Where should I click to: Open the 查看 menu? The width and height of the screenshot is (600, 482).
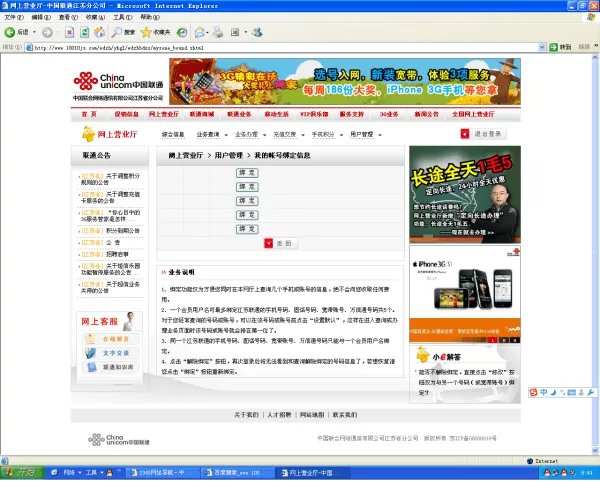coord(68,17)
